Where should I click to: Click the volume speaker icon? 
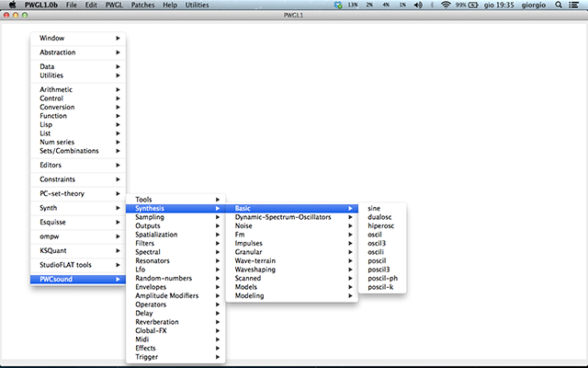coord(418,5)
